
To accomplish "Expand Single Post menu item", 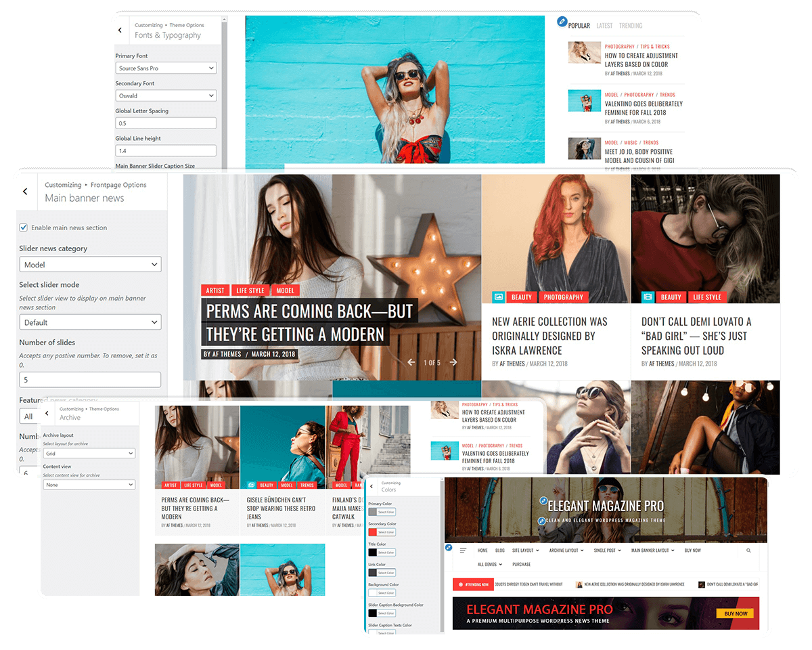I will click(608, 550).
